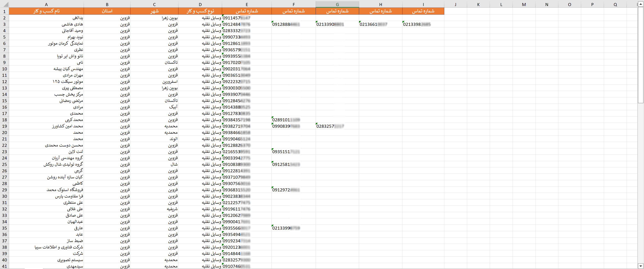
Task: Select cell 'مرتضی رمضانی'
Action: click(46, 101)
